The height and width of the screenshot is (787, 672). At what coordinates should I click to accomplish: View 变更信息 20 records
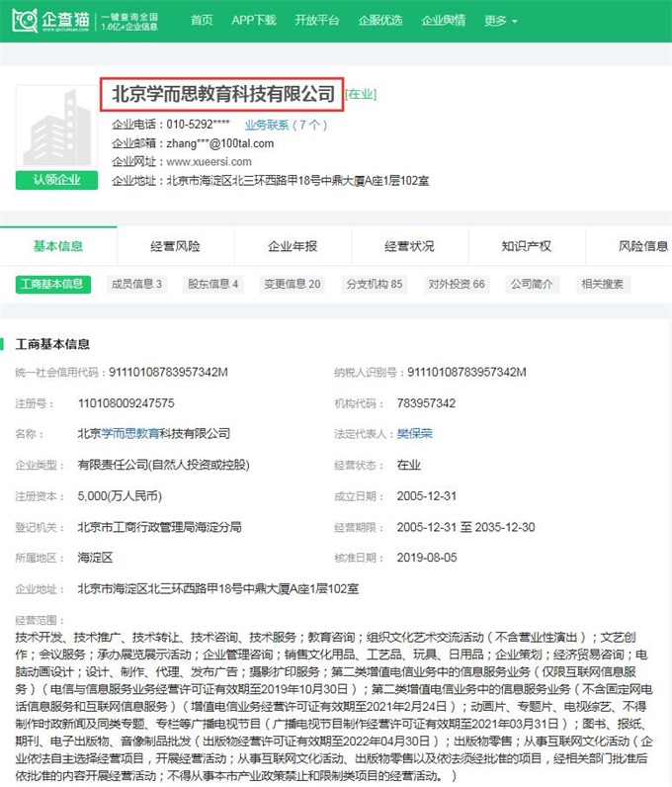(x=292, y=285)
